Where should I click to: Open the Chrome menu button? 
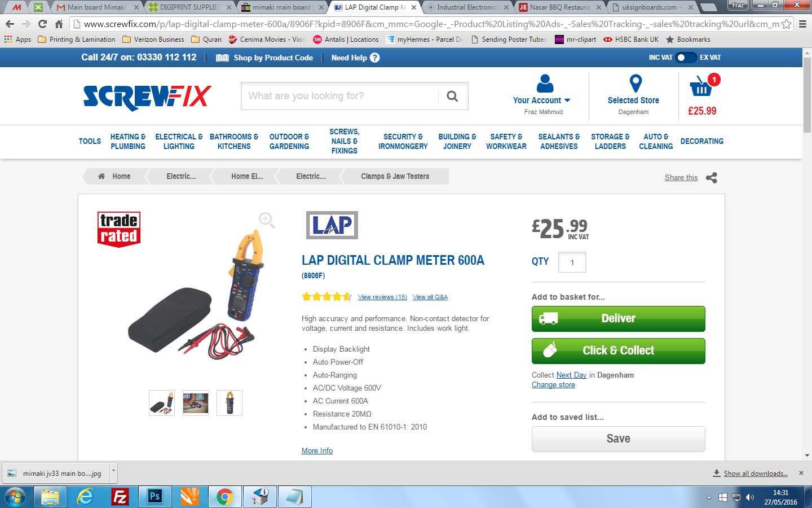coord(802,24)
